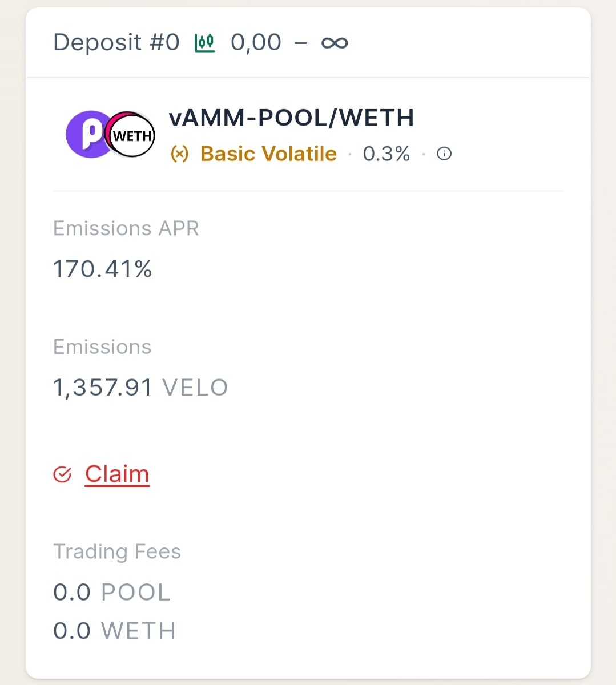
Task: Click the Basic Volatile pool type icon
Action: pos(180,154)
